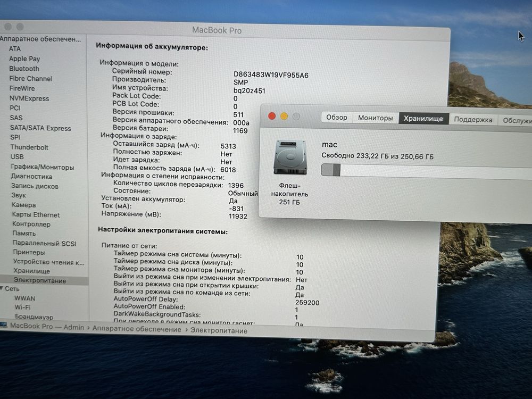Select FireWire in the sidebar
532x399 pixels.
coord(22,88)
